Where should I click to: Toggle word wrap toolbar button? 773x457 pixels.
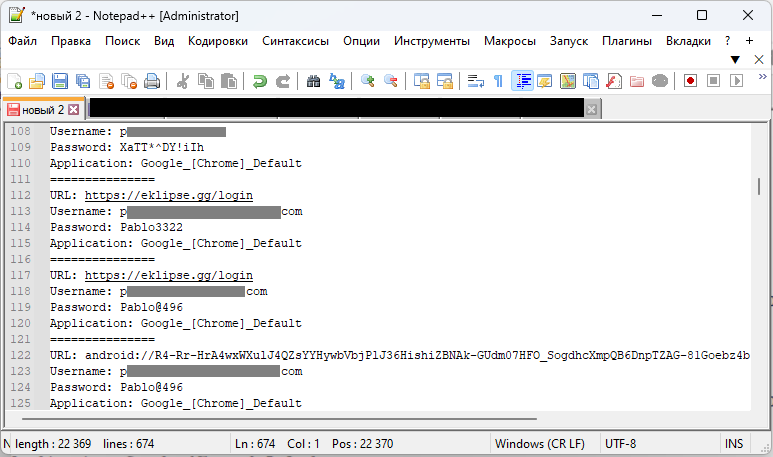coord(476,81)
